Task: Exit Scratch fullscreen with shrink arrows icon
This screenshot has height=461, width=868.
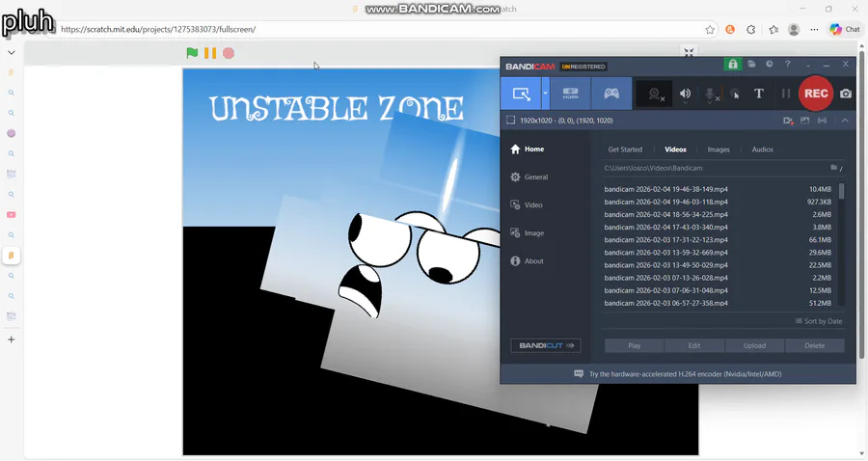Action: click(x=689, y=52)
